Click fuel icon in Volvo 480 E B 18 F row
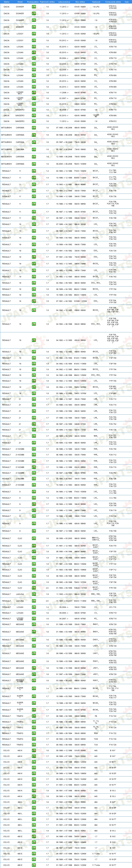 (x=34, y=848)
